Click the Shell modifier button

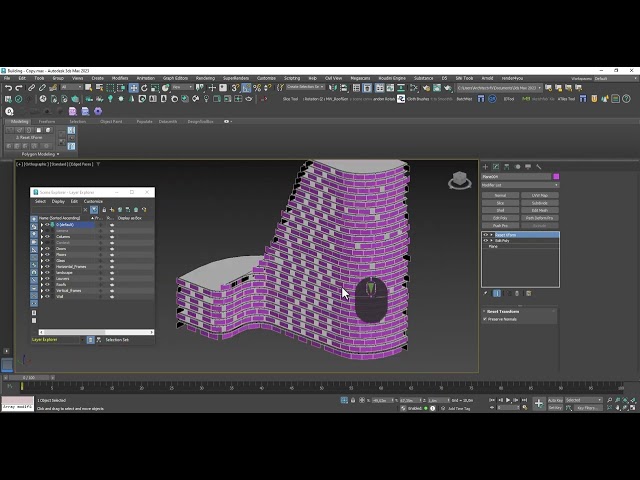pyautogui.click(x=500, y=211)
